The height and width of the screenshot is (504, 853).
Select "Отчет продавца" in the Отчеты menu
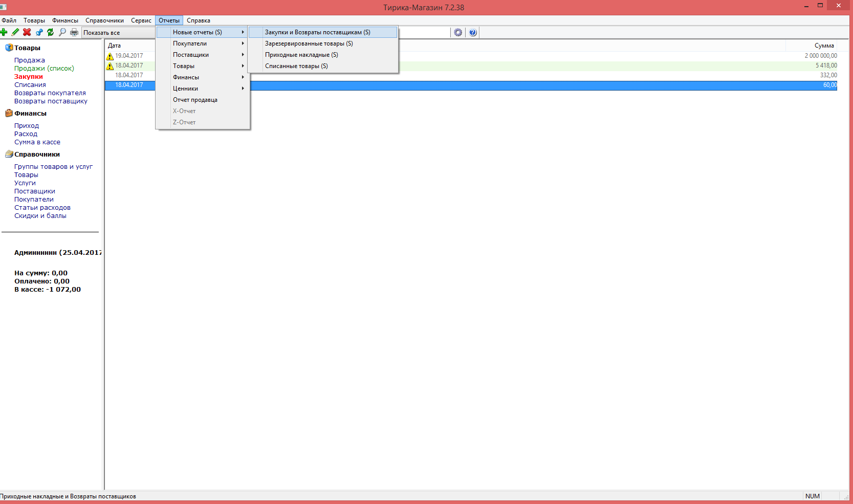tap(203, 100)
